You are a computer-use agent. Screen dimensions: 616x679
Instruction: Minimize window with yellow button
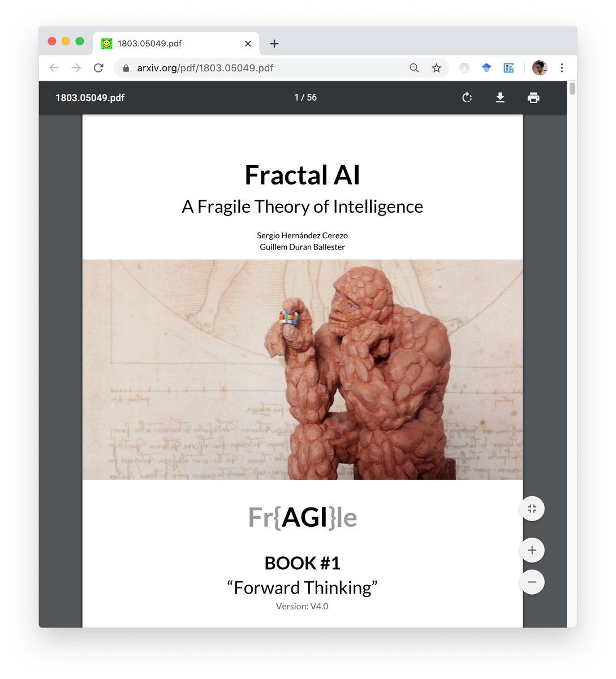[x=66, y=41]
